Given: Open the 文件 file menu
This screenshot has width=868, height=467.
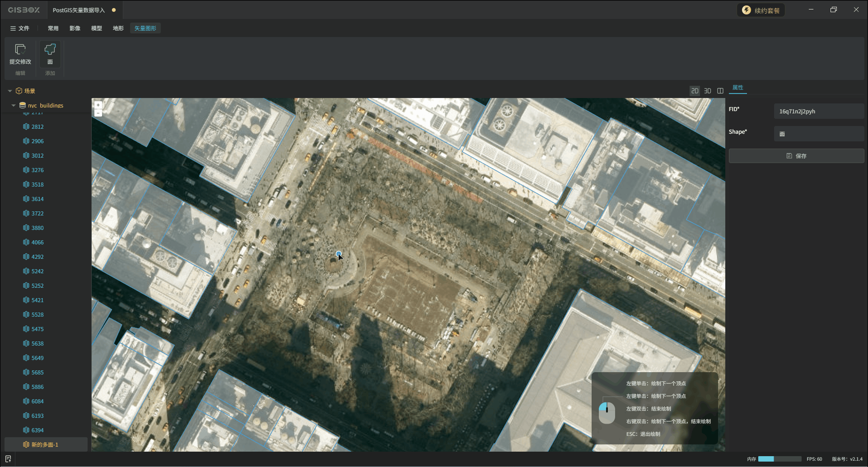Looking at the screenshot, I should 20,28.
